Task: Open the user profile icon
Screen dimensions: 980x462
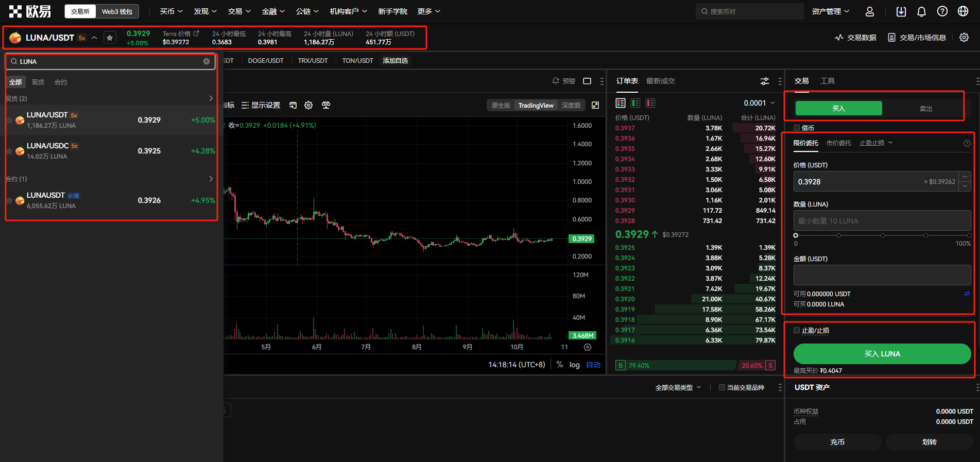Action: [870, 11]
